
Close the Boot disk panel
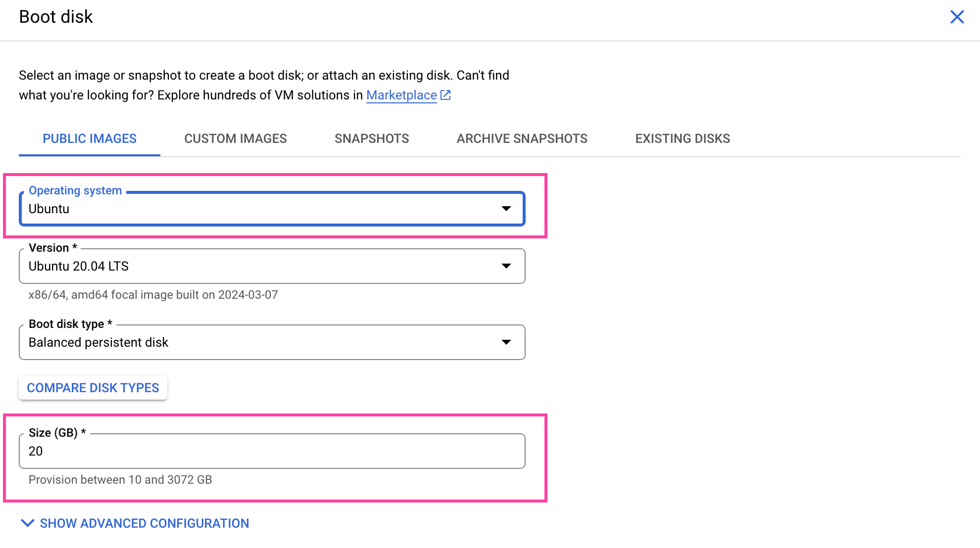tap(957, 17)
